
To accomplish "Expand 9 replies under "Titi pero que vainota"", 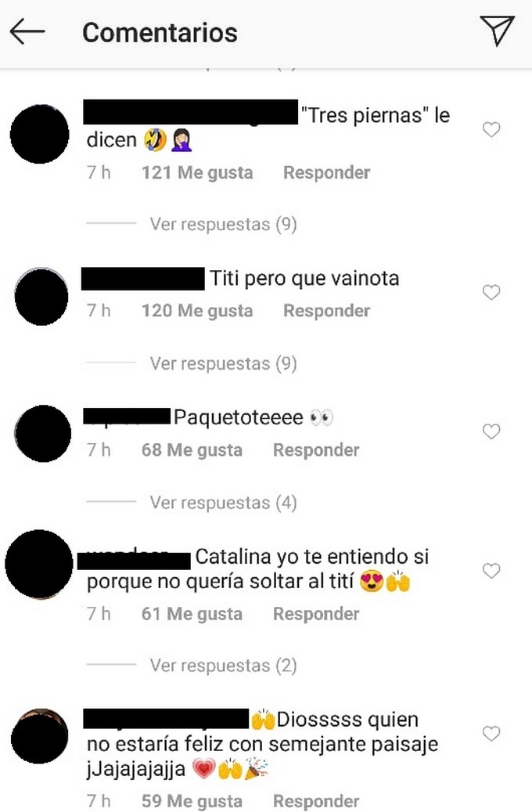I will pyautogui.click(x=223, y=363).
